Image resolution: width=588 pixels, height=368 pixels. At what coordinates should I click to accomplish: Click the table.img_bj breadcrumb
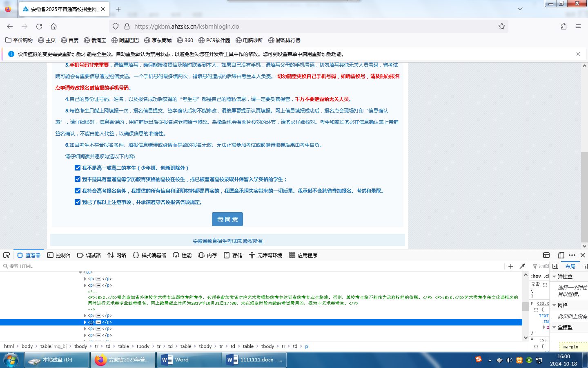[53, 346]
